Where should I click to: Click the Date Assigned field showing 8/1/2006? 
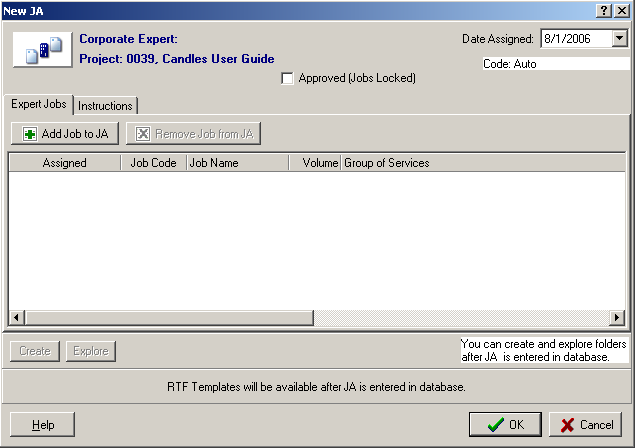pos(575,39)
